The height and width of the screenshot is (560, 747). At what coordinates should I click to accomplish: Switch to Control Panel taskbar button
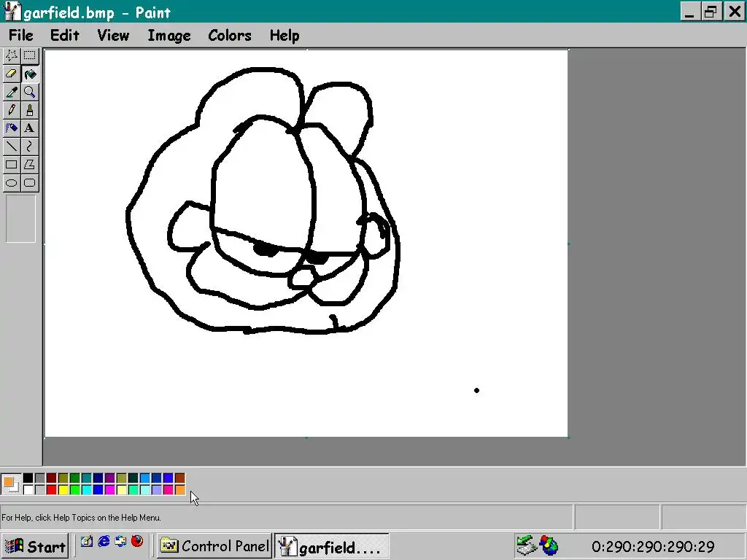[x=214, y=546]
